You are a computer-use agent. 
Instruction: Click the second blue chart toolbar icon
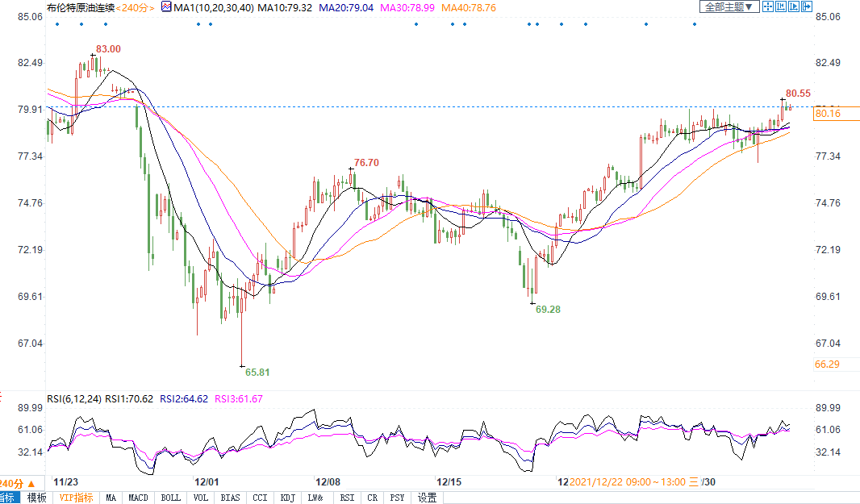coord(781,6)
